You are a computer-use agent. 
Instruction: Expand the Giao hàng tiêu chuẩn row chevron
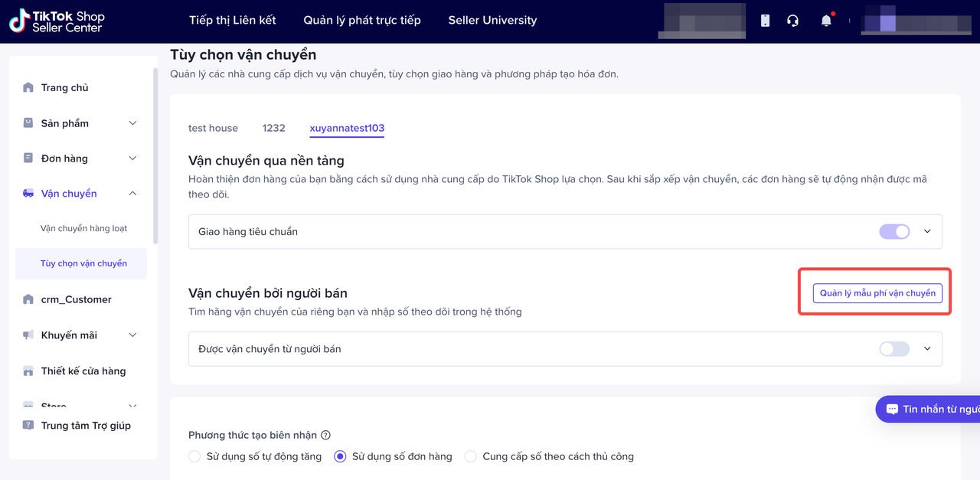[927, 231]
